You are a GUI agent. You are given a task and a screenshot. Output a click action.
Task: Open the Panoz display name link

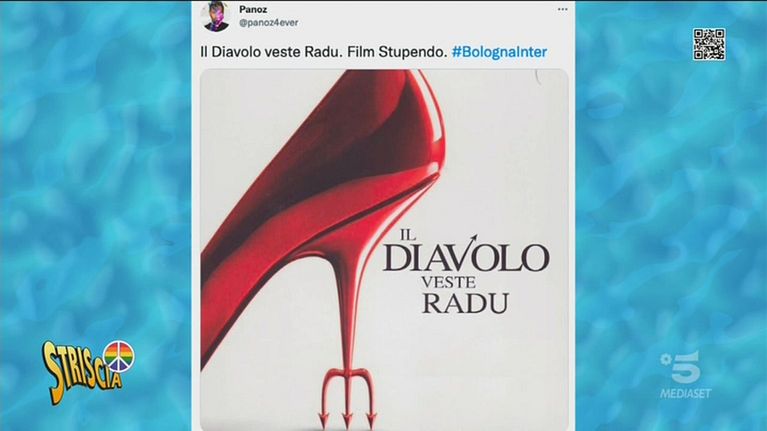pos(253,9)
